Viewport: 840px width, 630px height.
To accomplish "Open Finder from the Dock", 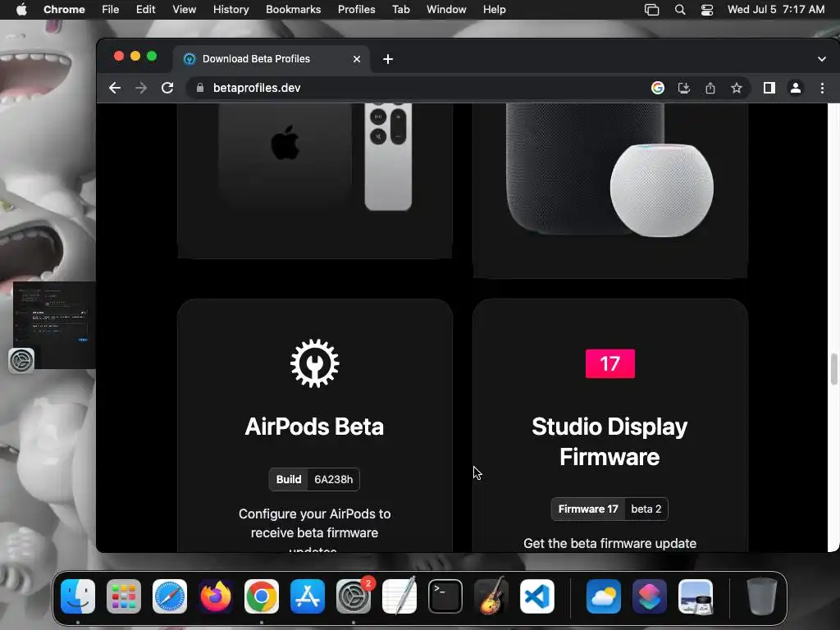I will click(78, 596).
